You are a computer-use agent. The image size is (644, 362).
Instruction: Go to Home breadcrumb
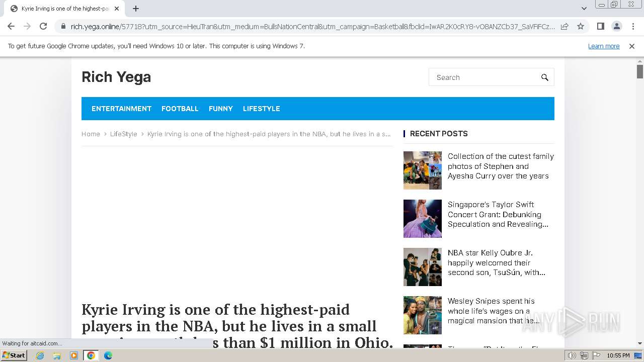(91, 134)
